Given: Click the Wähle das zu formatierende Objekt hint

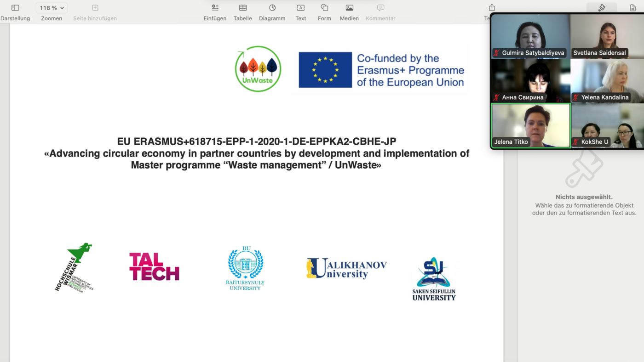Looking at the screenshot, I should [x=584, y=209].
